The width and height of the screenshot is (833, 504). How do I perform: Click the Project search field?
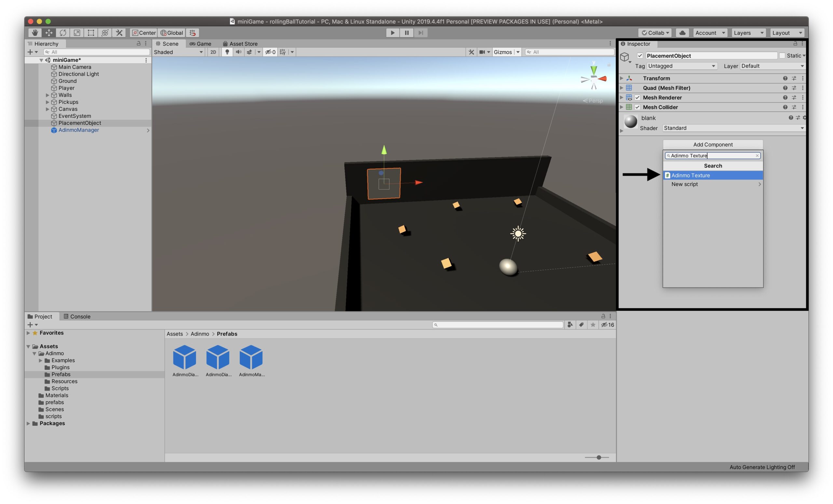point(497,325)
